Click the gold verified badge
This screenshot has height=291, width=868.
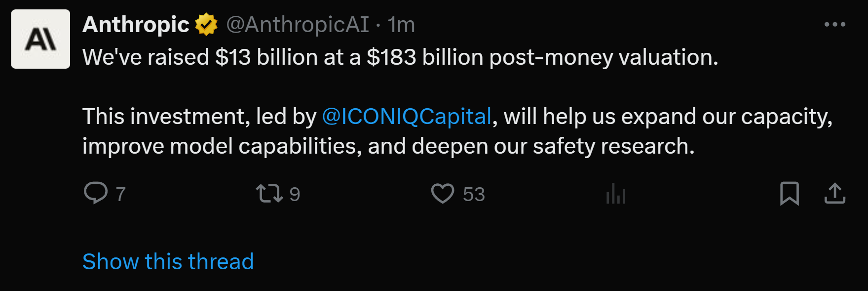pyautogui.click(x=206, y=25)
